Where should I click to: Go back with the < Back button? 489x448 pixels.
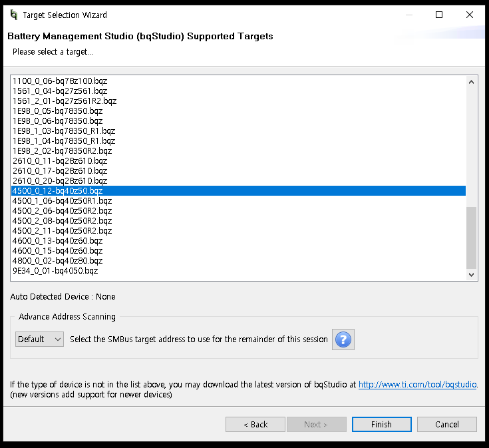(255, 424)
